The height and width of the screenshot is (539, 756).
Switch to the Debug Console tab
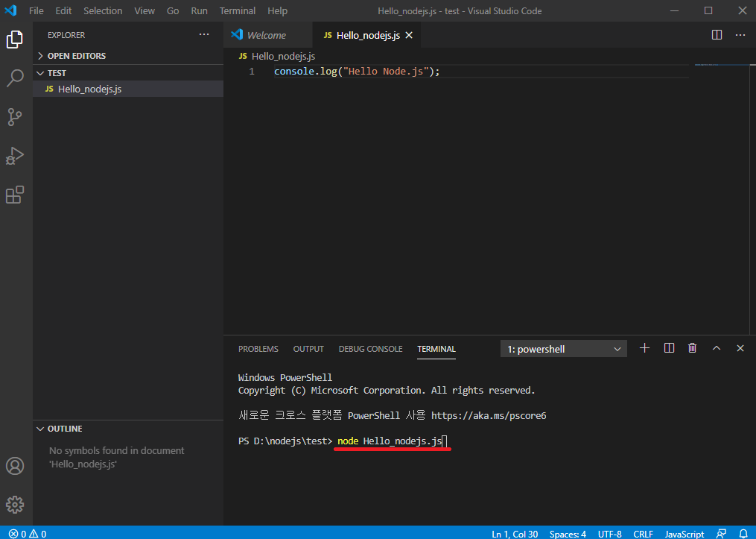[370, 349]
